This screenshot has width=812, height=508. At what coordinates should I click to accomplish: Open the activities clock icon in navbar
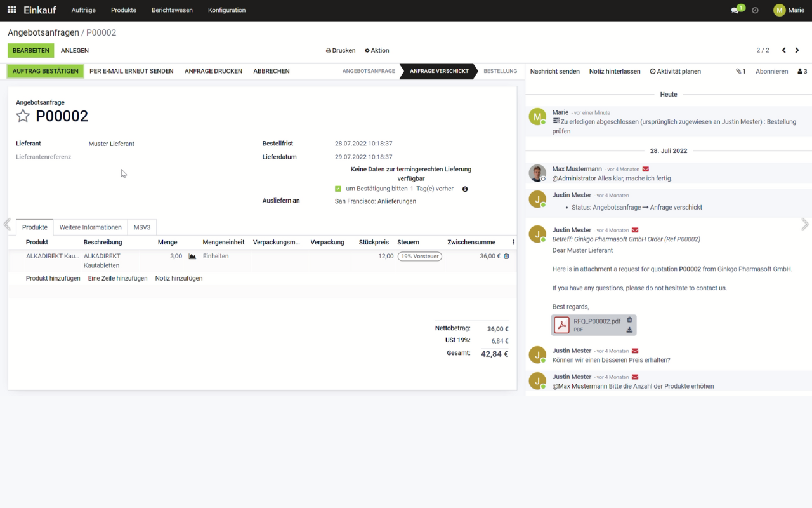[x=755, y=10]
